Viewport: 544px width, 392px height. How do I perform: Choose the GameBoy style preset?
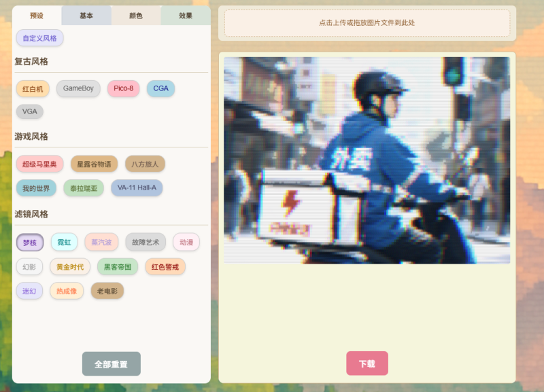[78, 88]
